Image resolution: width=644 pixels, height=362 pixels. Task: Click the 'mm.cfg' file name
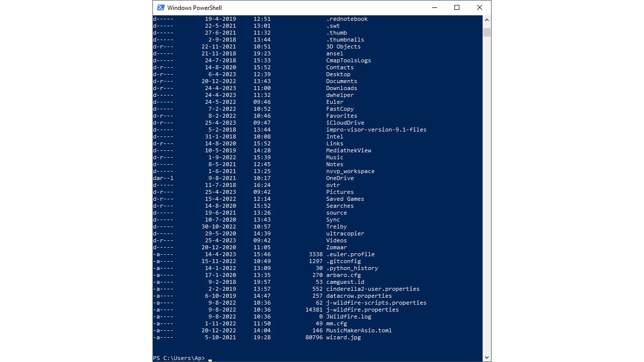pyautogui.click(x=337, y=323)
